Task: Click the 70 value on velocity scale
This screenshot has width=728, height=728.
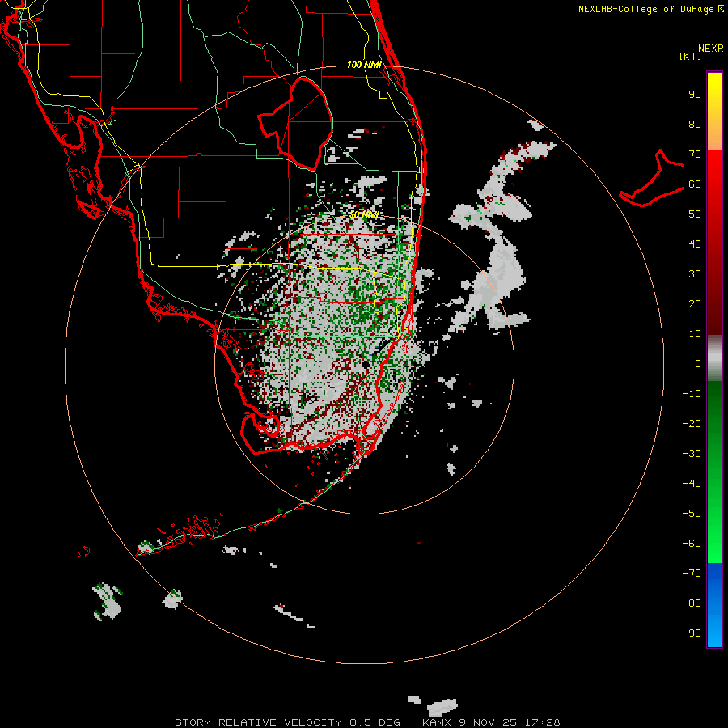Action: click(x=695, y=154)
